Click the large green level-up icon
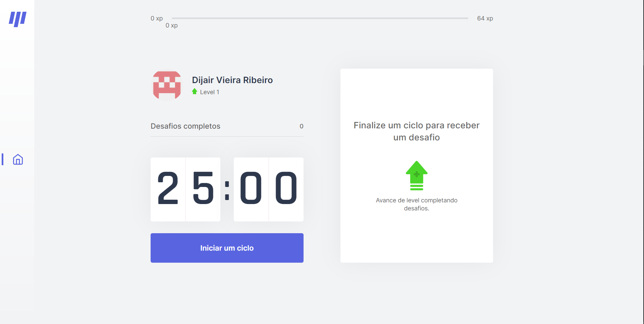644x324 pixels. click(x=417, y=176)
